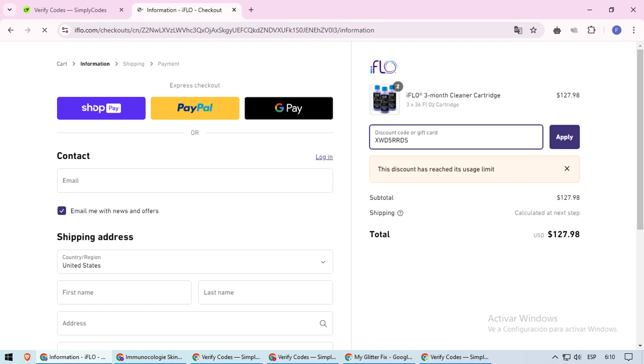Pay with Google Pay button
Viewport: 644px width, 364px height.
[x=289, y=108]
